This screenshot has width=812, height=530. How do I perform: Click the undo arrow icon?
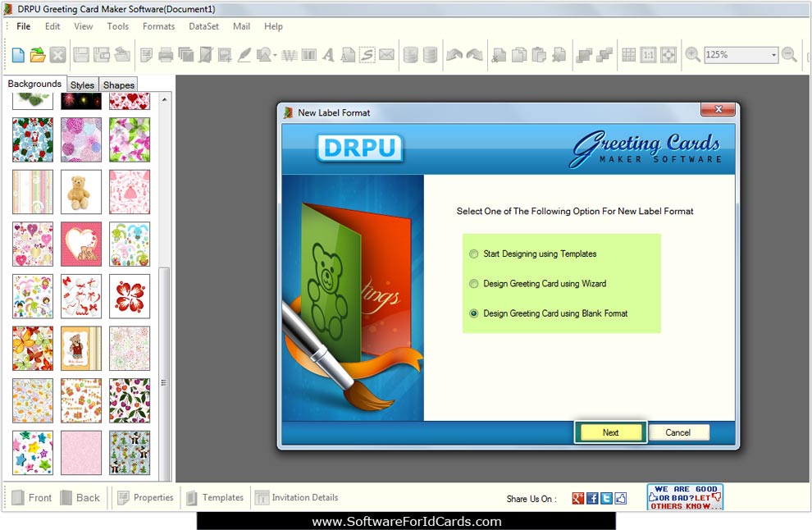tap(454, 54)
